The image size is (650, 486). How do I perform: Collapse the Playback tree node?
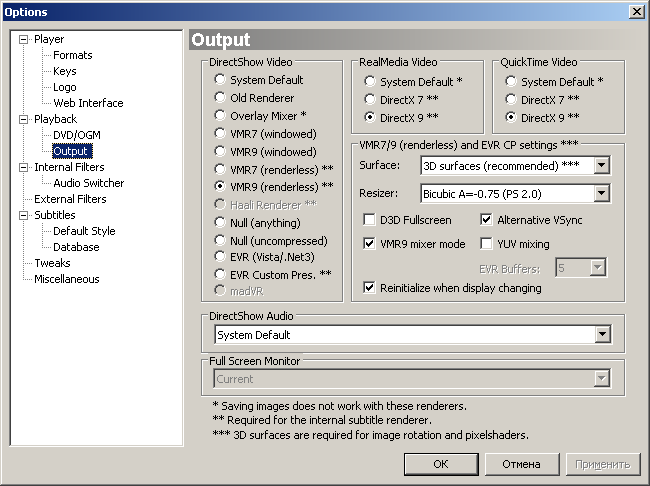(25, 120)
